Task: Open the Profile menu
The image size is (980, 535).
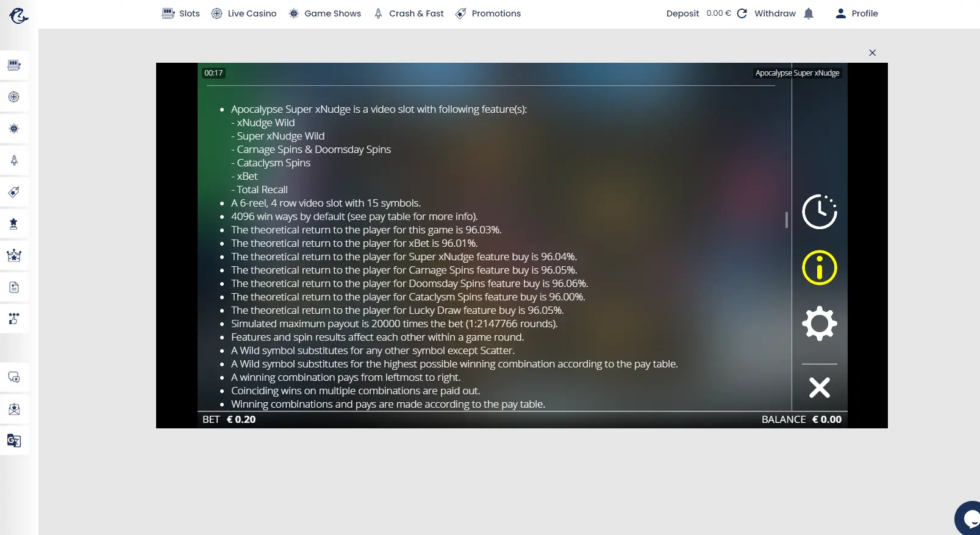Action: 856,13
